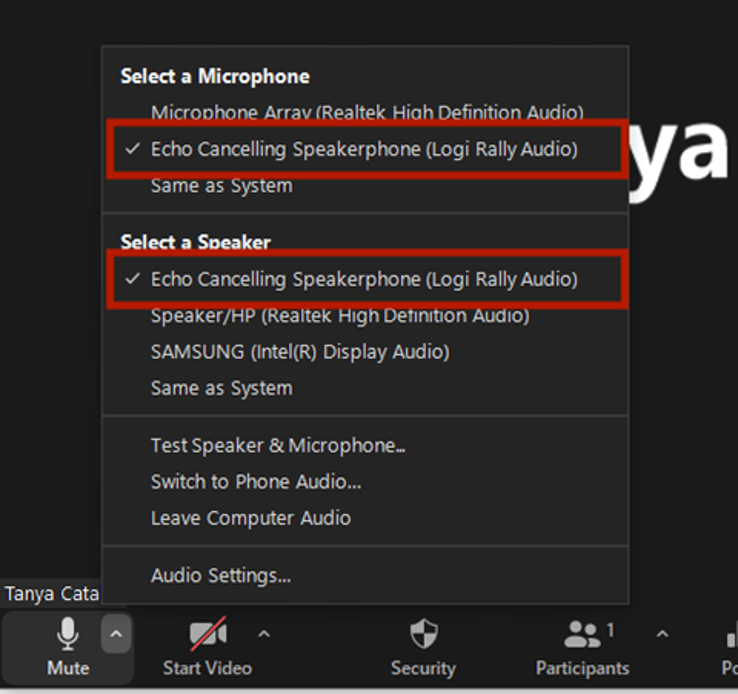The width and height of the screenshot is (738, 694).
Task: Click Switch to Phone Audio
Action: 255,482
